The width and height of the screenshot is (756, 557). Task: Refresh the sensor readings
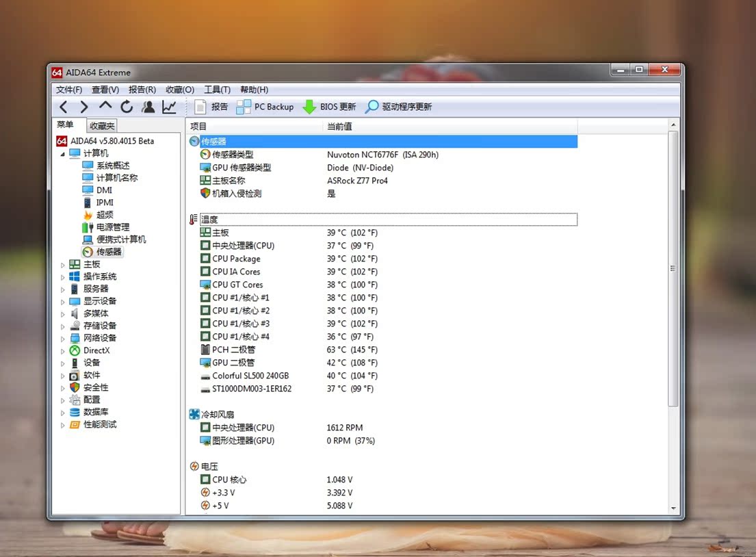[127, 107]
